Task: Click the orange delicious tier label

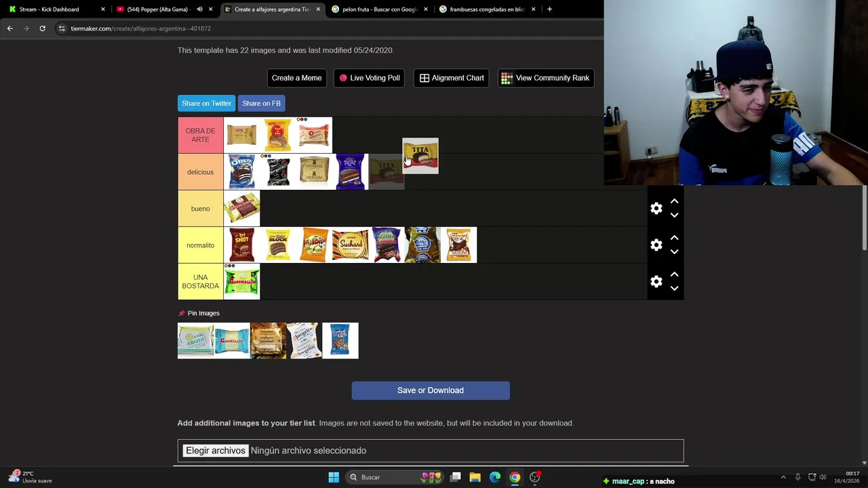Action: pos(200,172)
